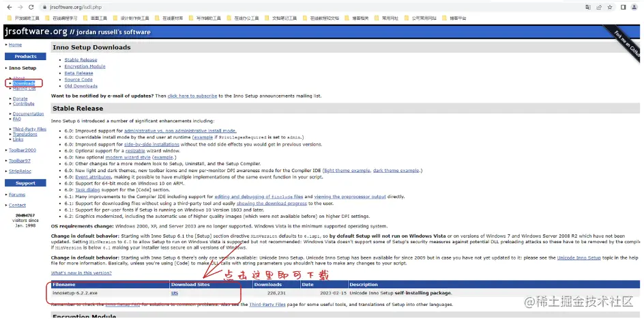Open Toolbar97 product in the sidebar
Viewport: 644px width, 319px height.
(x=20, y=161)
